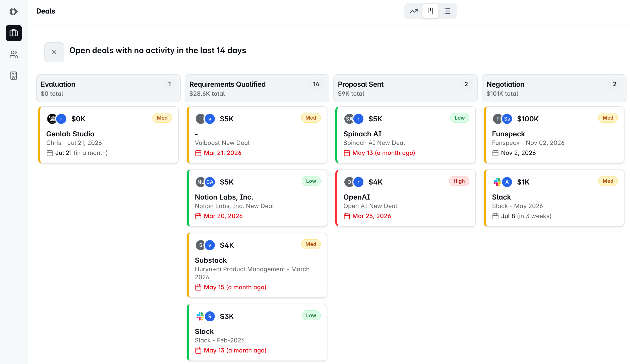This screenshot has width=630, height=364.
Task: Open the Evaluation column header
Action: (x=108, y=88)
